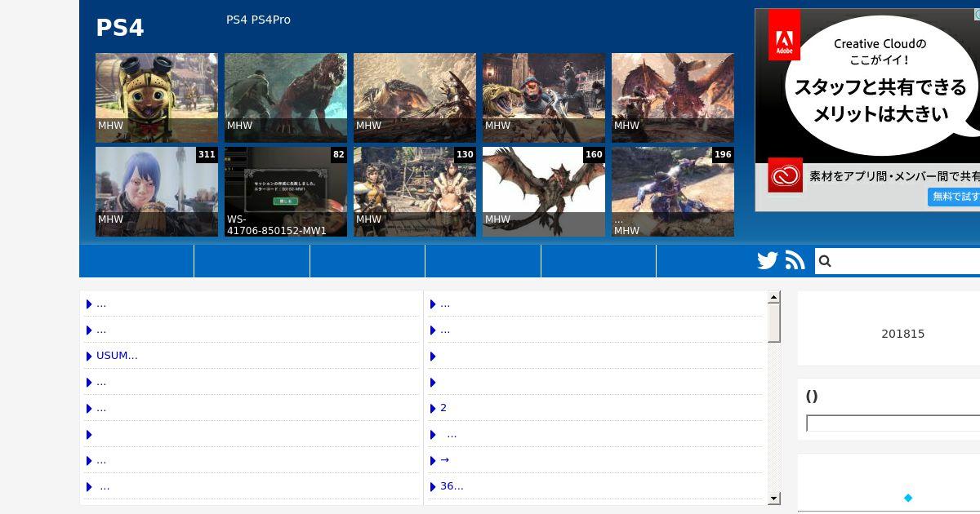Open the "→" list link
This screenshot has height=514, width=980.
(x=444, y=460)
